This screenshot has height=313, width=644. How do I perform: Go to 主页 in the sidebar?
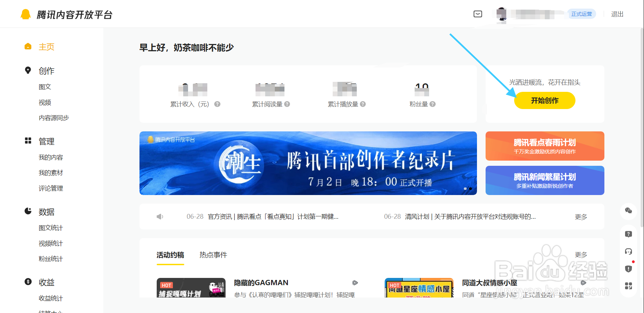tap(46, 47)
